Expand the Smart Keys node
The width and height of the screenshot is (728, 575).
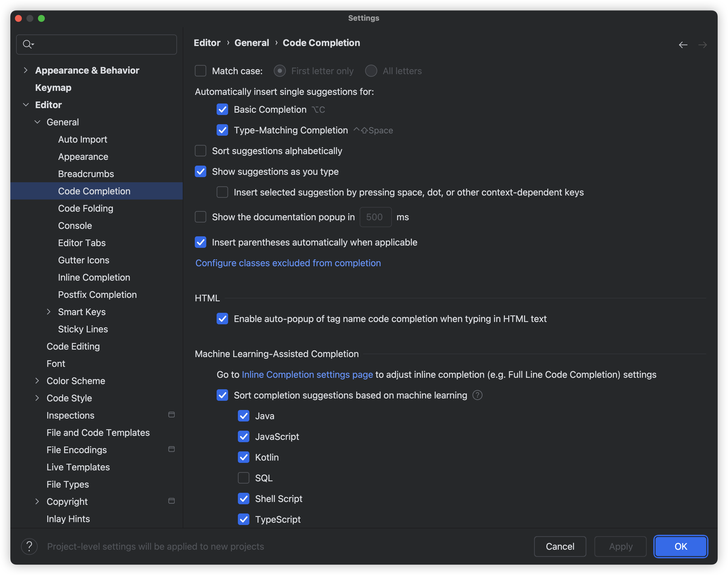49,312
